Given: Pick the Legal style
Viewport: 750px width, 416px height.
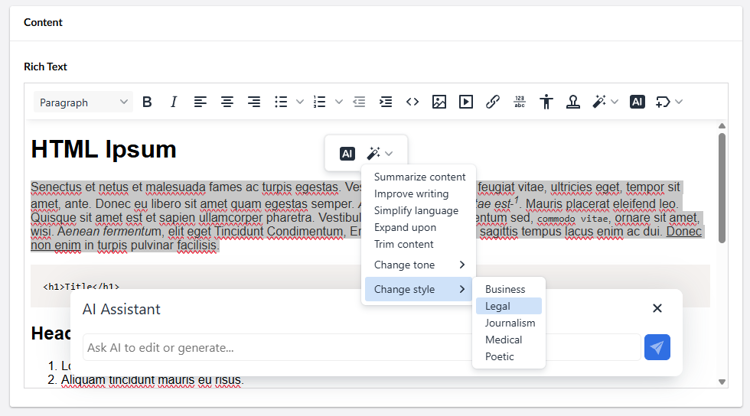Looking at the screenshot, I should (x=508, y=306).
